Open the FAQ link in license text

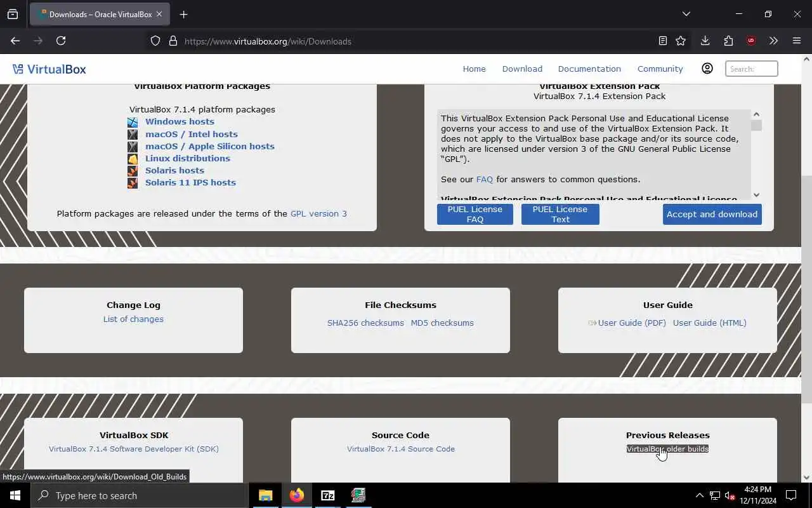[484, 179]
